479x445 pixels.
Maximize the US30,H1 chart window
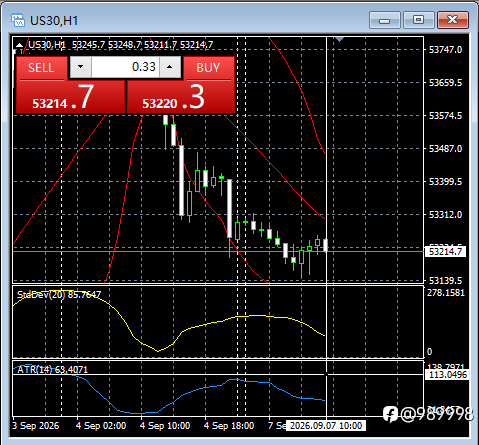(419, 20)
